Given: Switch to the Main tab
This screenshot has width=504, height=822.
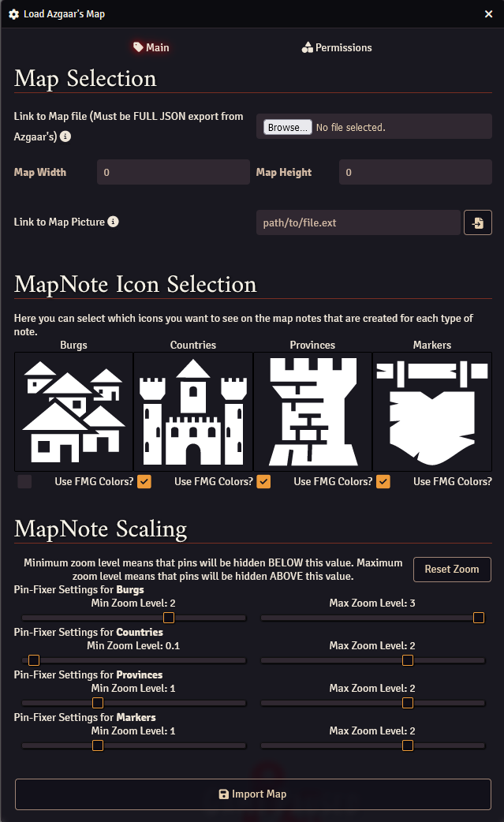Looking at the screenshot, I should [x=151, y=47].
